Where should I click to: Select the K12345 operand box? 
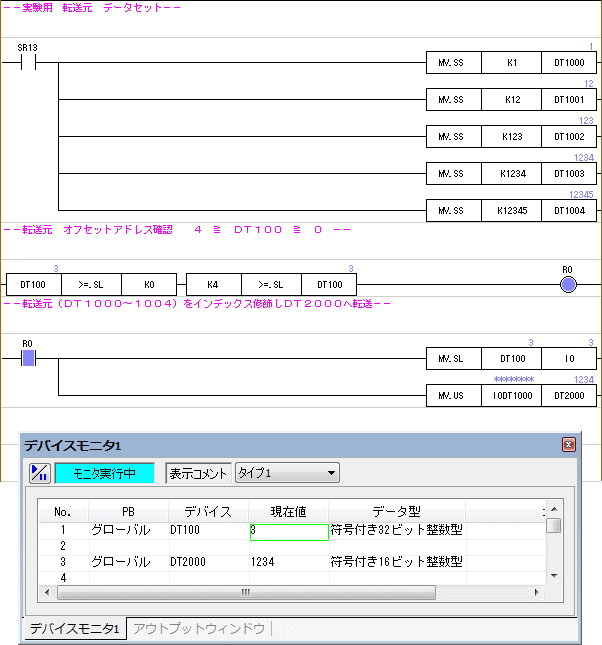(511, 211)
